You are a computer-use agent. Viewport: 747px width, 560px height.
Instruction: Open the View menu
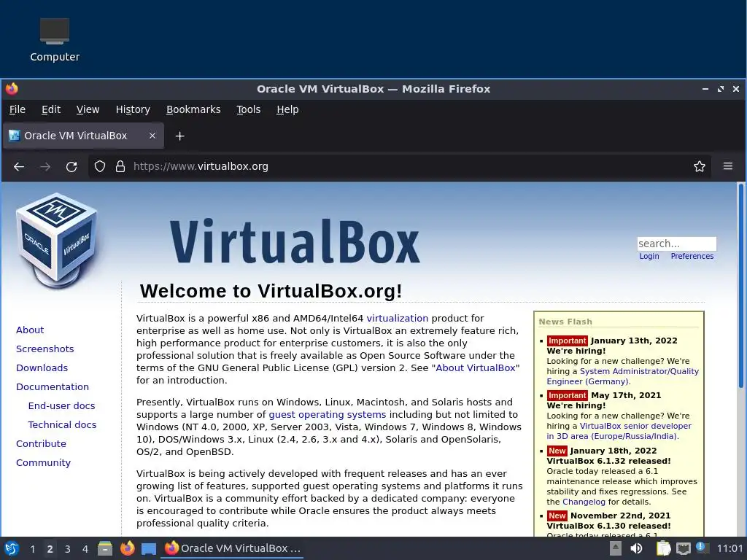pyautogui.click(x=88, y=109)
